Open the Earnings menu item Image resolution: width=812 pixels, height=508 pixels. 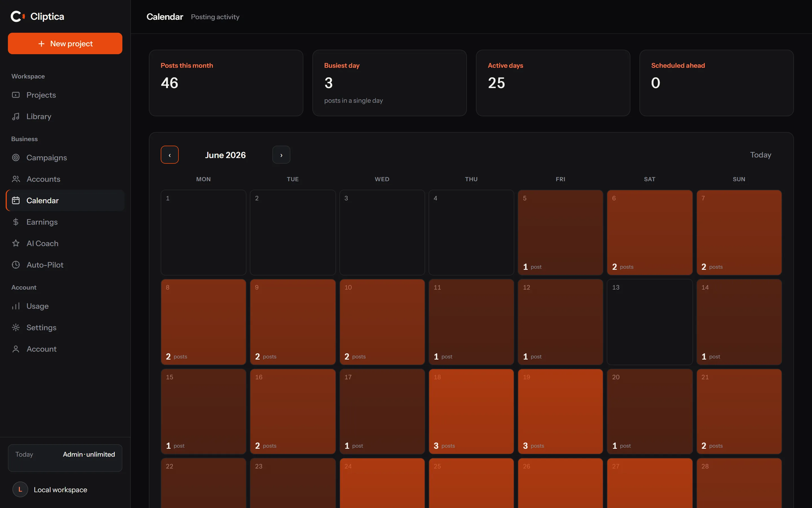pyautogui.click(x=65, y=222)
